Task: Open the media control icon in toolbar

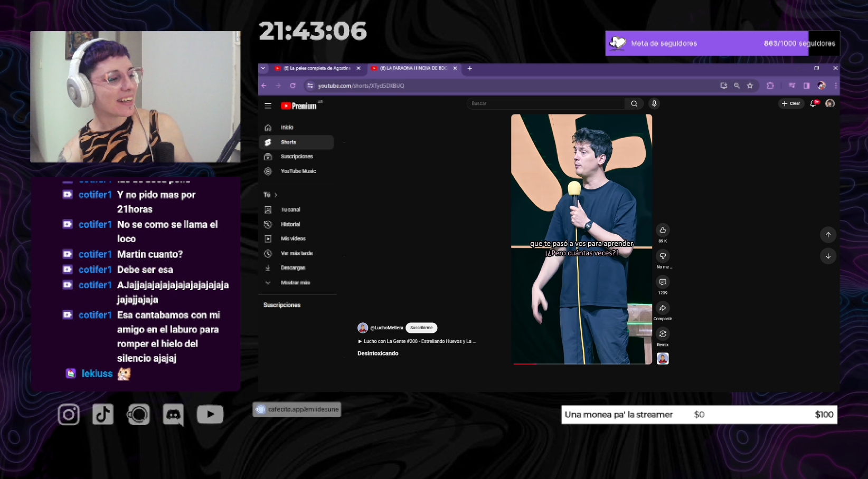Action: pos(792,85)
